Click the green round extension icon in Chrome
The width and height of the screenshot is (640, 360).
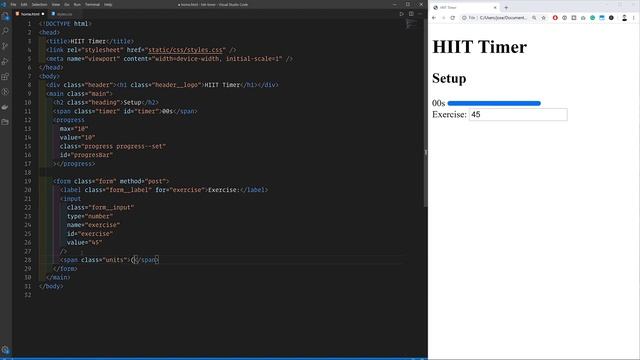coord(593,18)
